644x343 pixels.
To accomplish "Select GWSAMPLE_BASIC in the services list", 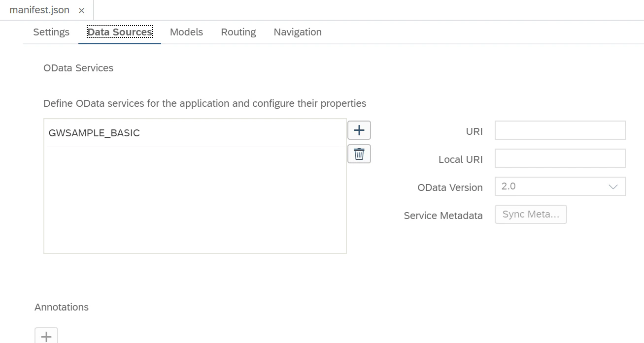I will click(195, 133).
